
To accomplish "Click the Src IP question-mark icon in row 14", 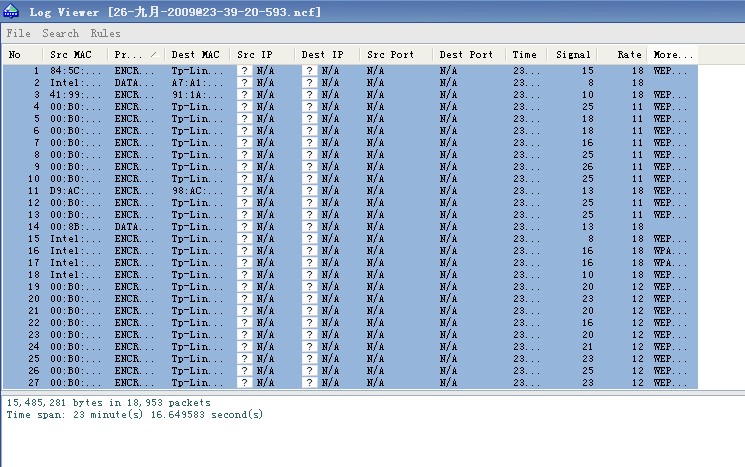I will click(245, 227).
